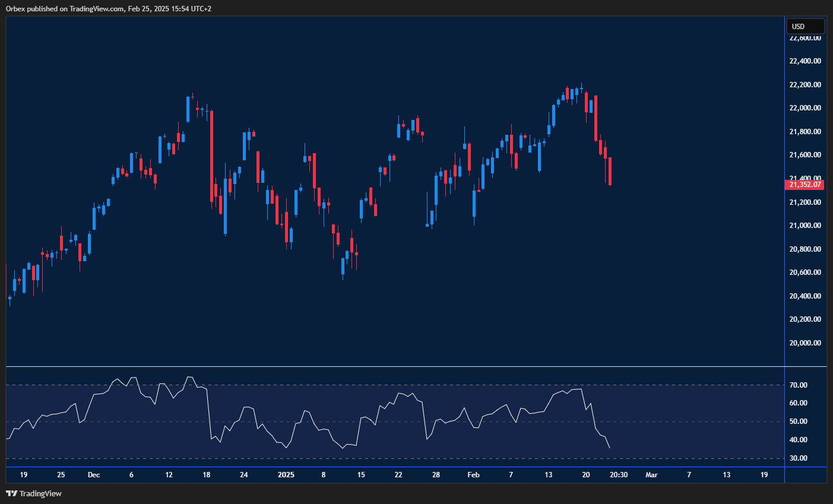Click the TradingView logo bottom left
The image size is (833, 504).
tap(37, 493)
